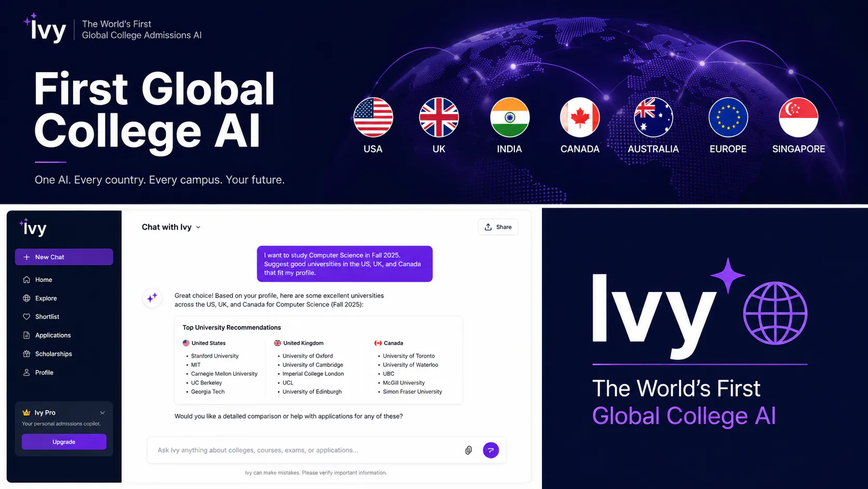
Task: Click the Canada flag in recommendations
Action: pos(378,343)
